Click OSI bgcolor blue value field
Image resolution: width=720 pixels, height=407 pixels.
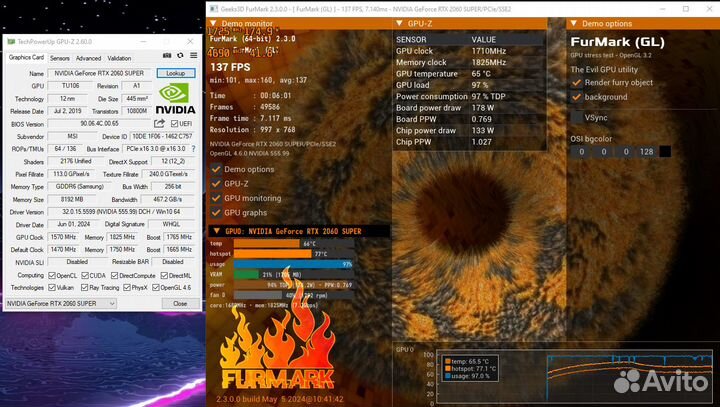pyautogui.click(x=625, y=152)
